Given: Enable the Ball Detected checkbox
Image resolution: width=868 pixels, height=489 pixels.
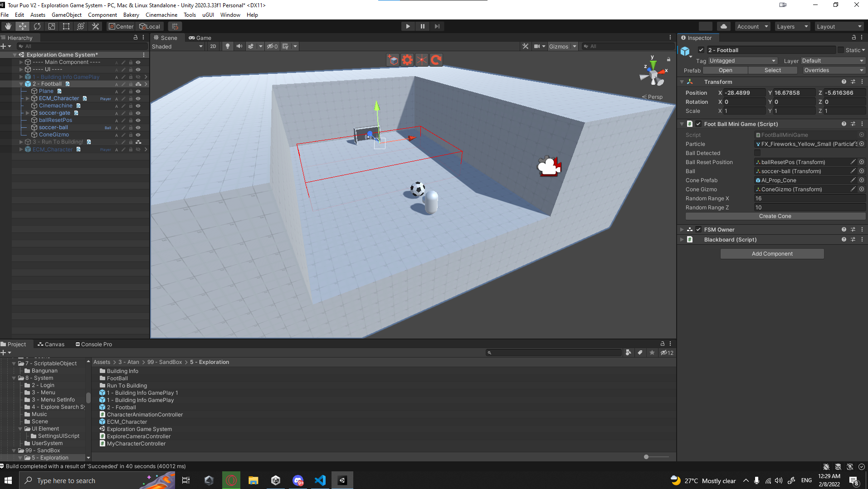Looking at the screenshot, I should [757, 153].
